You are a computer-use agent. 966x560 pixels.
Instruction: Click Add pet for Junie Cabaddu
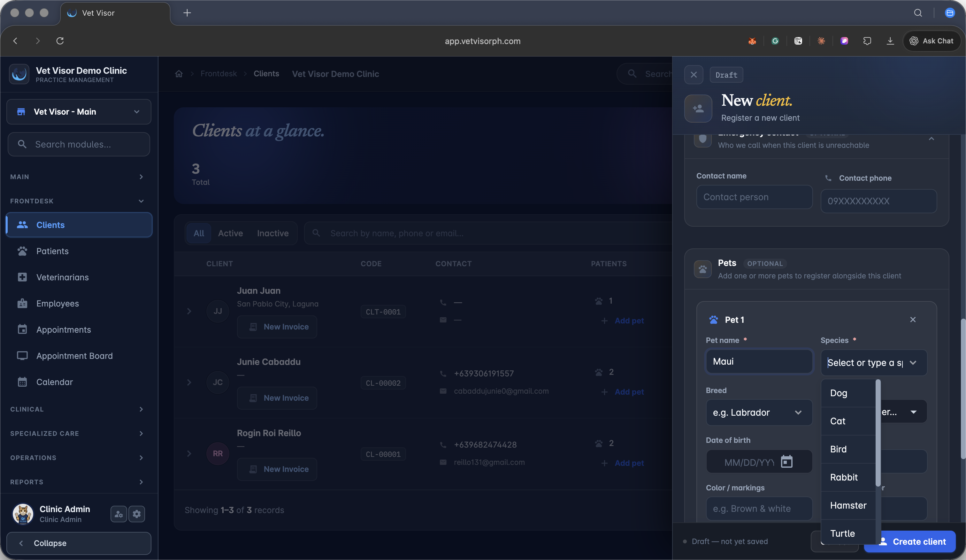coord(623,392)
